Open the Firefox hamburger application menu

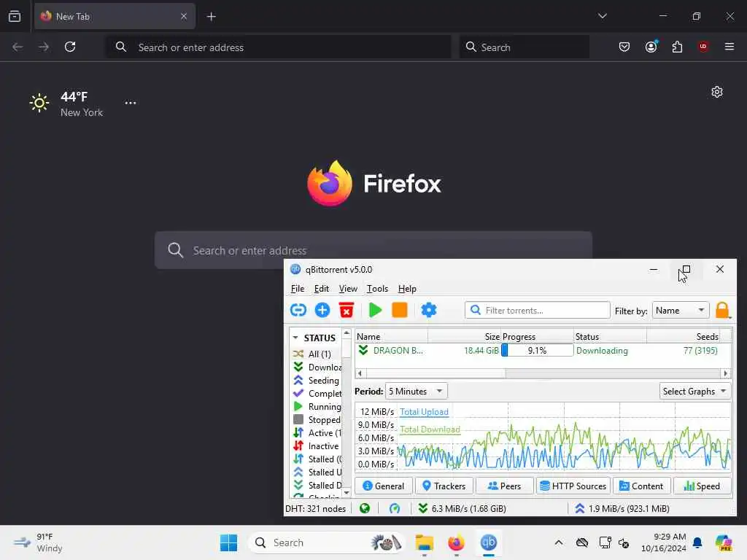pos(729,47)
